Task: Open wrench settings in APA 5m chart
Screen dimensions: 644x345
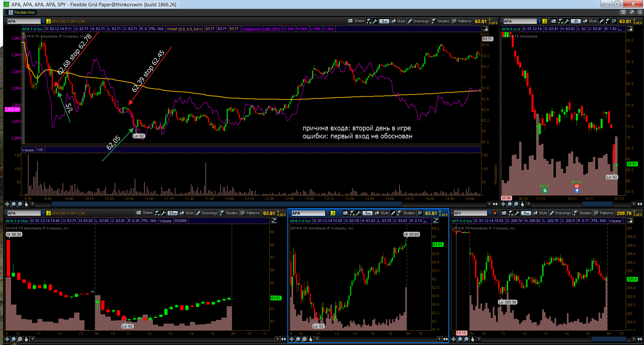Action: coord(358,213)
